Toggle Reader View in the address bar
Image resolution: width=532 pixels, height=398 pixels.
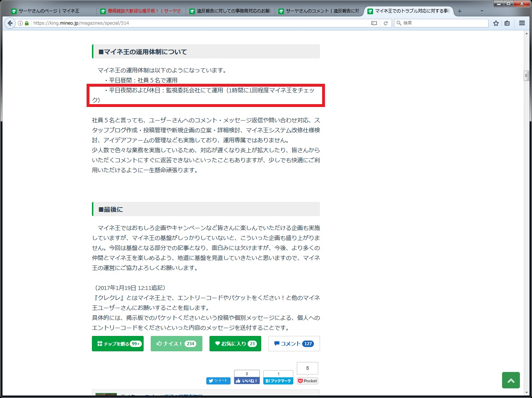click(374, 23)
